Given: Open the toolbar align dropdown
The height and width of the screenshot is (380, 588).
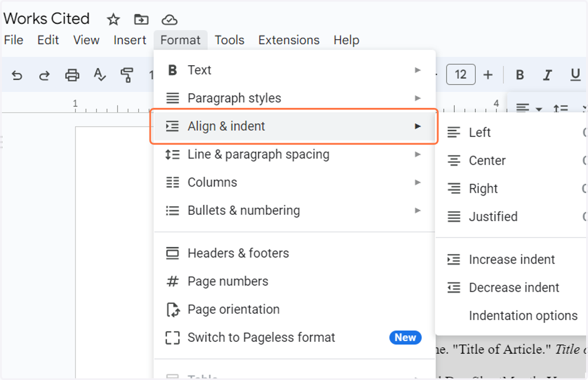Looking at the screenshot, I should point(529,108).
